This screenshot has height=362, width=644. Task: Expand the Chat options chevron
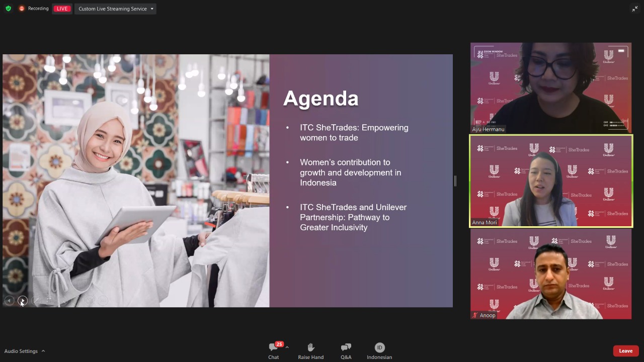[x=287, y=347]
